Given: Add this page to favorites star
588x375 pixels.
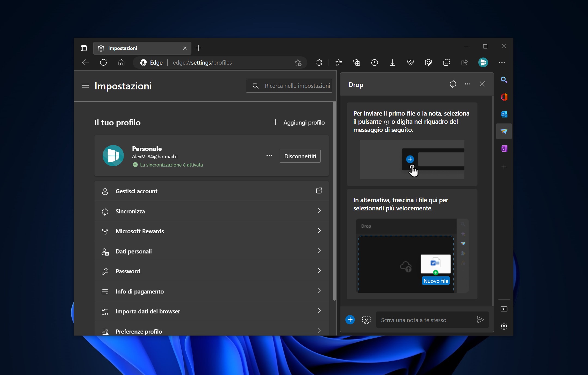Looking at the screenshot, I should pos(298,63).
